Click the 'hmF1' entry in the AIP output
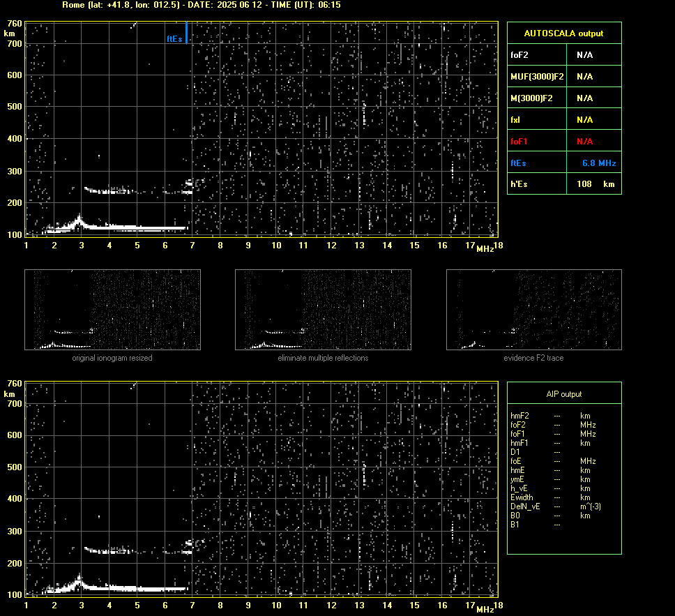Image resolution: width=675 pixels, height=616 pixels. pos(519,443)
